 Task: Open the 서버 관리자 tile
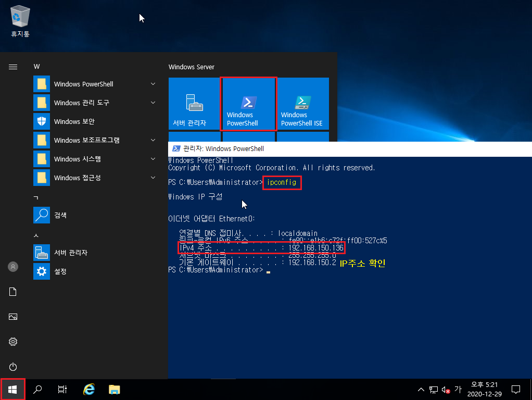coord(194,104)
